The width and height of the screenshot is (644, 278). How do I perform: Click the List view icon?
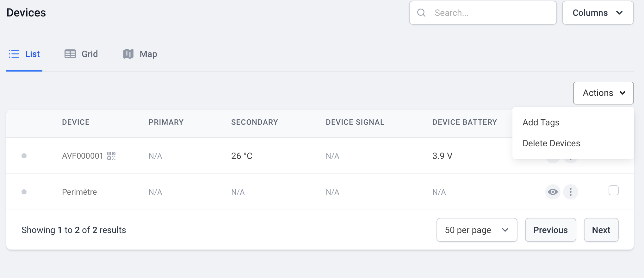tap(14, 54)
